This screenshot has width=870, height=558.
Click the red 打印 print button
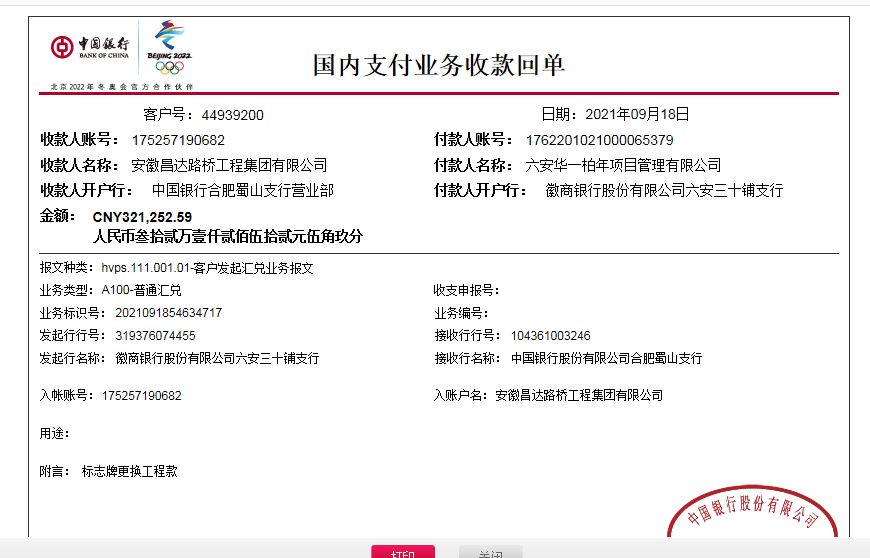coord(402,552)
